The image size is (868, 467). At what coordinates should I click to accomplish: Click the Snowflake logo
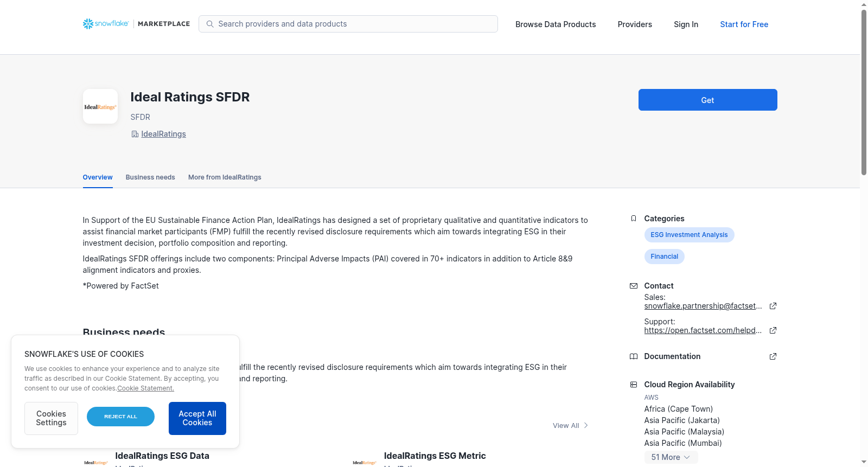point(106,24)
